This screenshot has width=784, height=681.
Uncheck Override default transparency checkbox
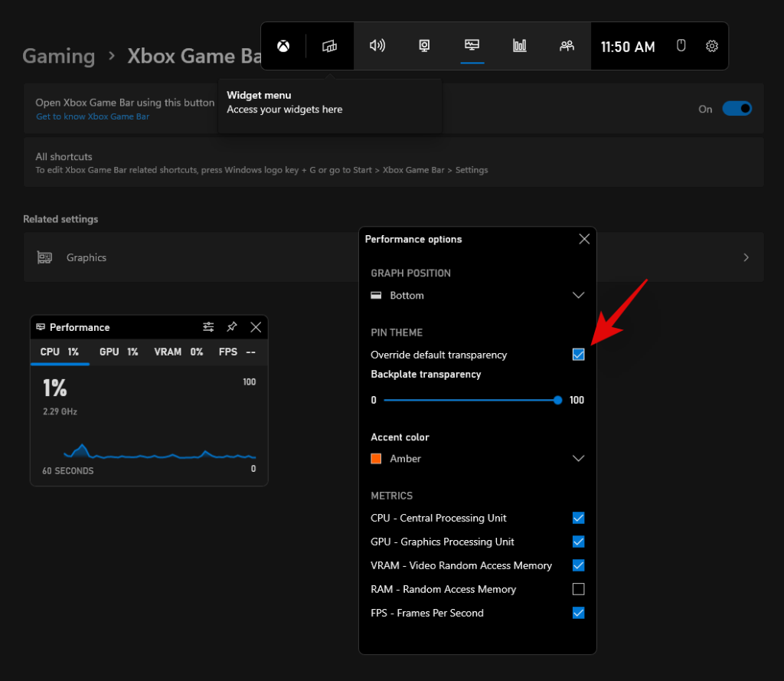click(579, 354)
